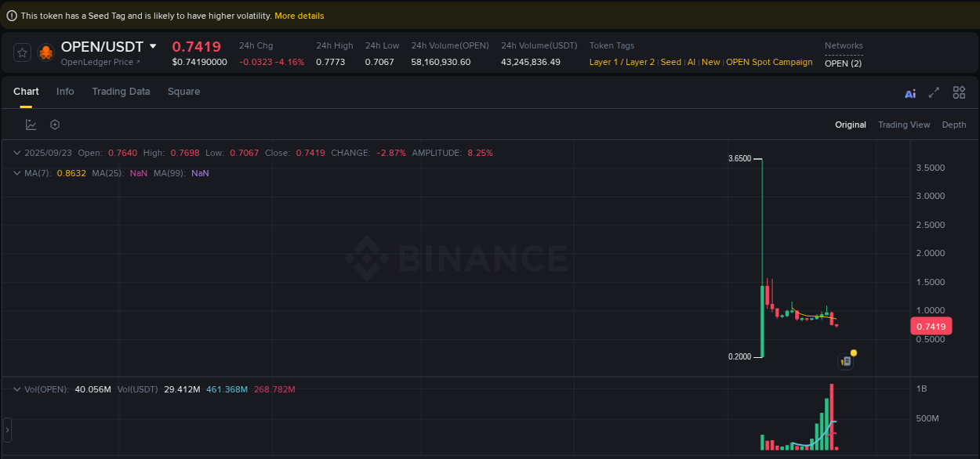
Task: Expand the left side panel arrow
Action: point(5,429)
